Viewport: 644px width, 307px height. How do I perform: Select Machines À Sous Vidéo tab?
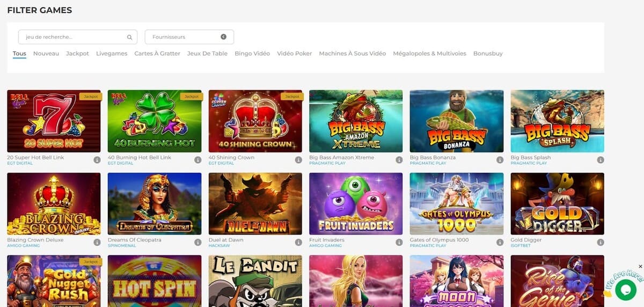(352, 54)
